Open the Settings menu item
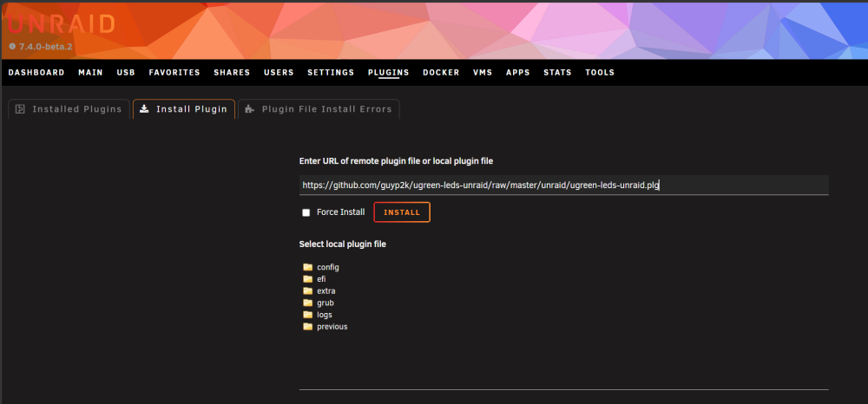 coord(331,73)
